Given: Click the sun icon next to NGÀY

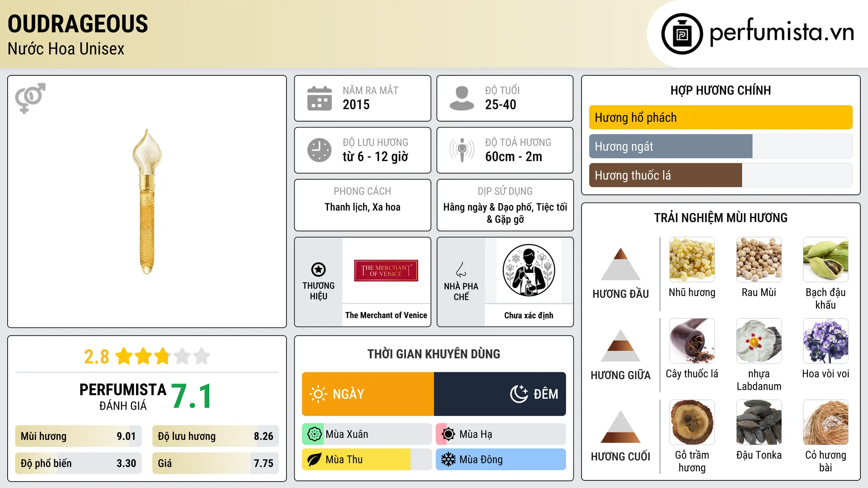Looking at the screenshot, I should [x=318, y=394].
